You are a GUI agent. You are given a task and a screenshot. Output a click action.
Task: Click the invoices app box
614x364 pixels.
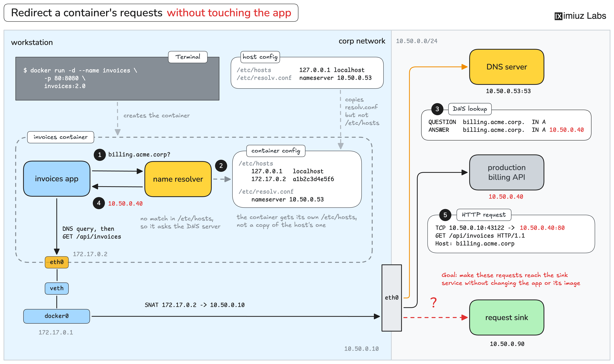[x=56, y=179]
